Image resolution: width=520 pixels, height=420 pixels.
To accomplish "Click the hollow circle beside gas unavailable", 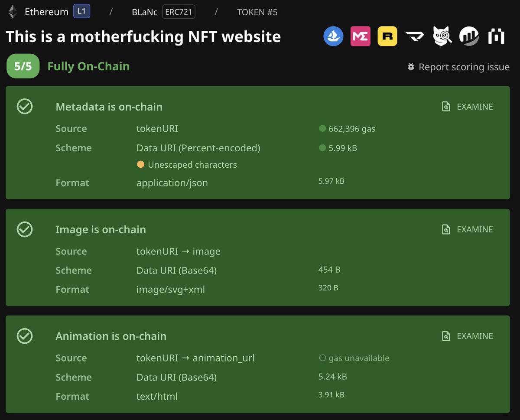I will tap(322, 358).
